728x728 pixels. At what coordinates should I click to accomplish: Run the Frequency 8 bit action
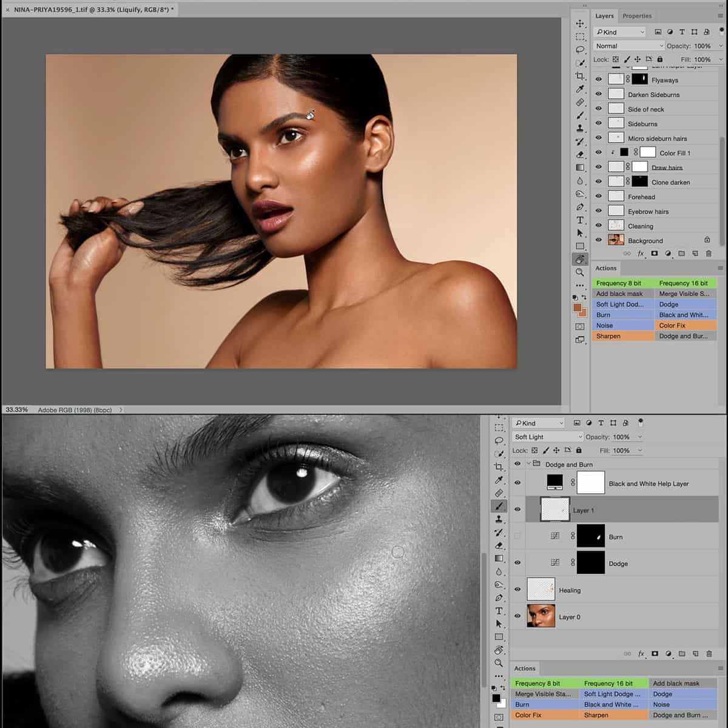[x=620, y=283]
